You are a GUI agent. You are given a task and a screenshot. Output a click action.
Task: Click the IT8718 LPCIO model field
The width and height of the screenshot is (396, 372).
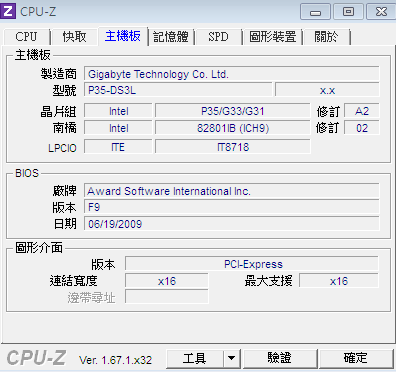click(233, 147)
